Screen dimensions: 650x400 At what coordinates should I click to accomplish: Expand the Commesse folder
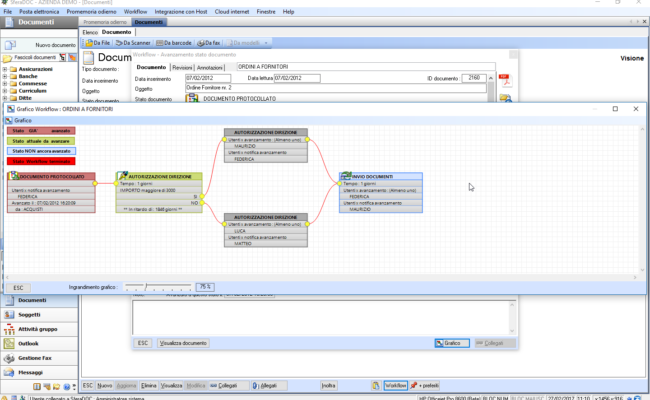(x=5, y=84)
